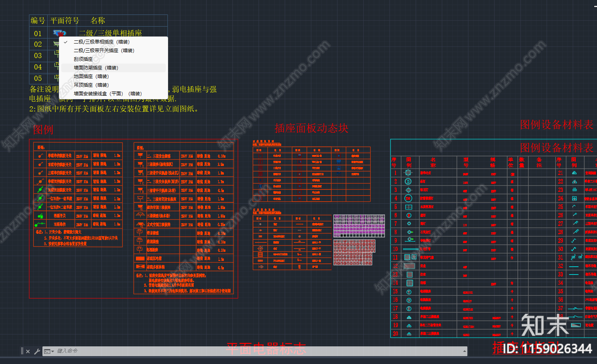Screen dimensions: 597x364
Task: Pick the 刮须插座 menu entry
Action: (x=113, y=59)
